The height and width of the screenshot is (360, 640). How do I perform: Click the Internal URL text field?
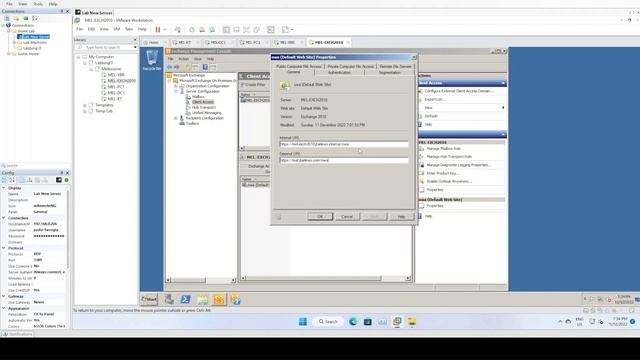click(x=344, y=144)
